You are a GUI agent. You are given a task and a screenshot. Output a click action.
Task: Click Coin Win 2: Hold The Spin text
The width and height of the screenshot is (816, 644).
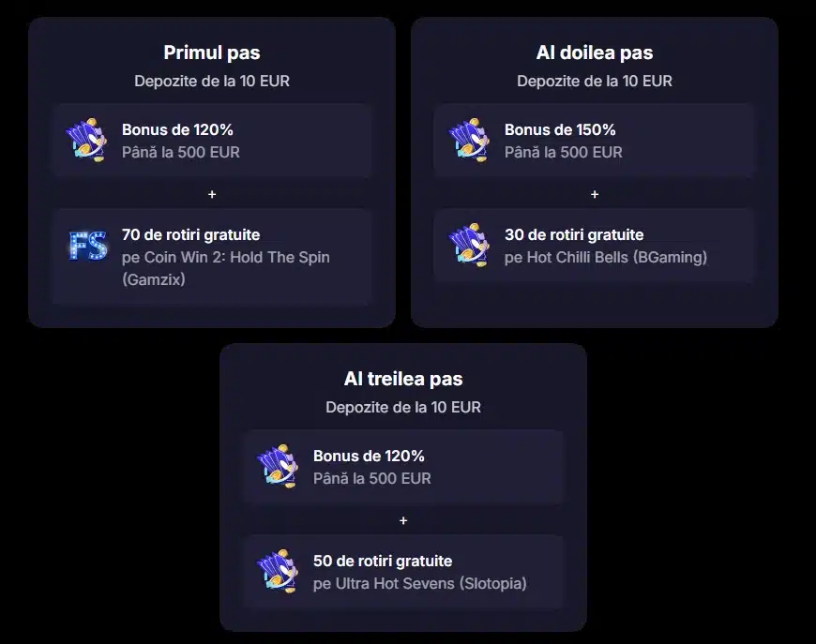coord(236,257)
